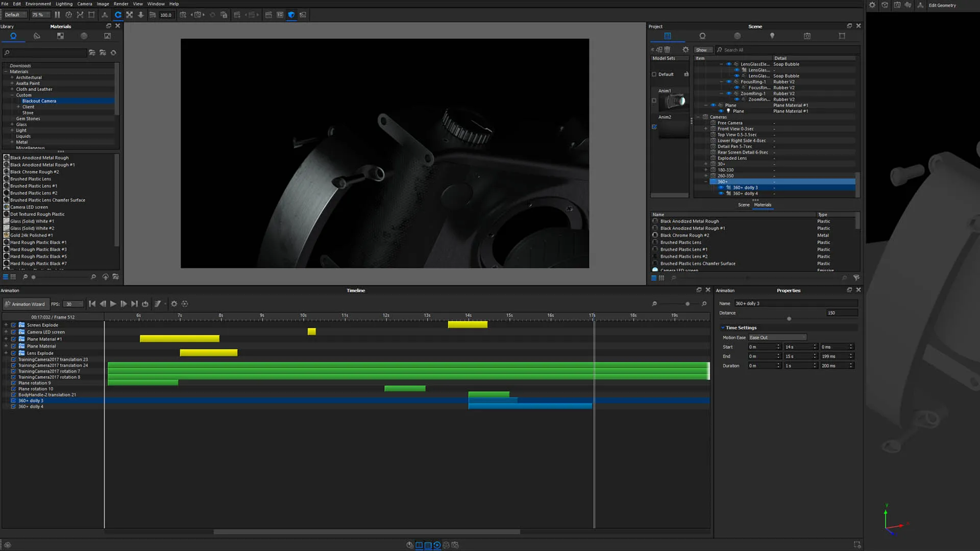Expand the 180-330 camera group

pyautogui.click(x=706, y=170)
